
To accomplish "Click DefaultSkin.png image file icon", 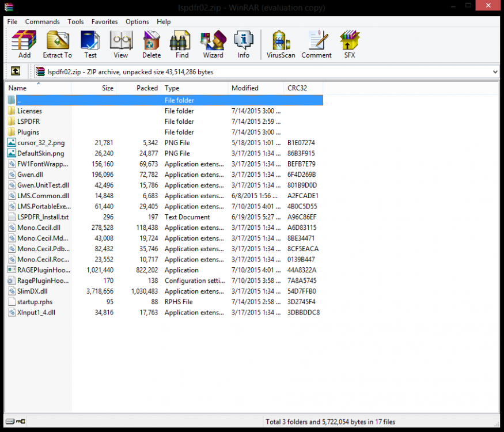I will (x=12, y=153).
